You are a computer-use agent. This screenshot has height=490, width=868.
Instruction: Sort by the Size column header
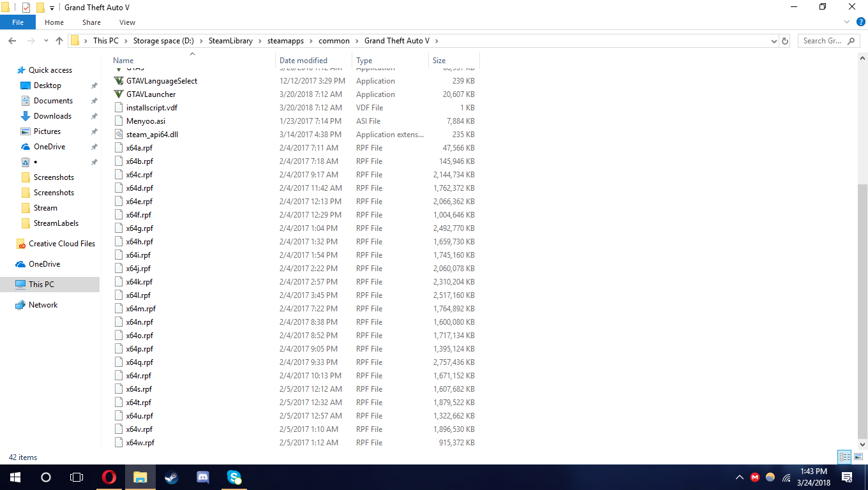click(454, 61)
